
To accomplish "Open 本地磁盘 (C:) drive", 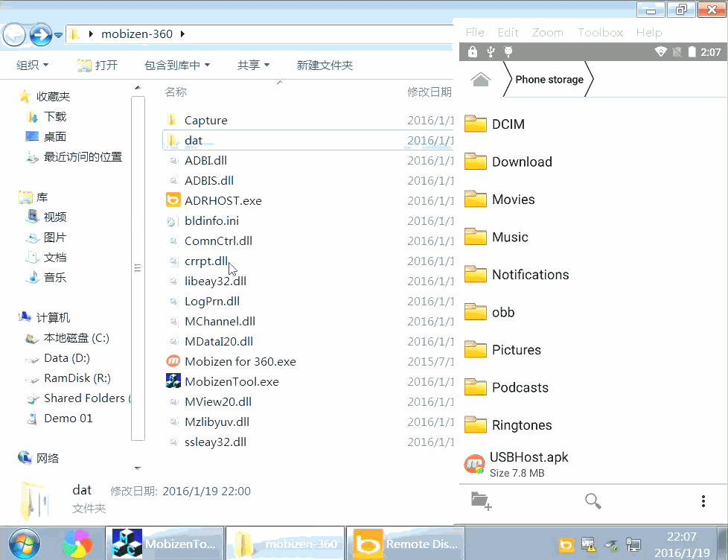I will (76, 338).
